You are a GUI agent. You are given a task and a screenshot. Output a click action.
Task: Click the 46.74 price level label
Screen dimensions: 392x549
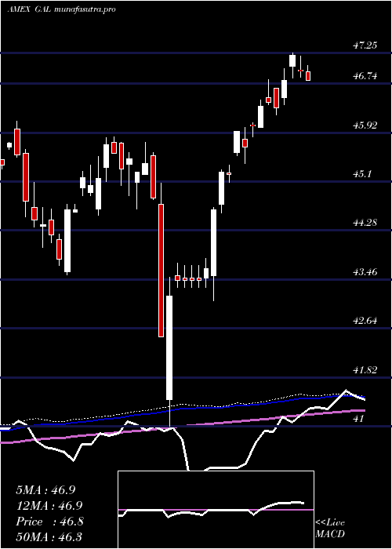coord(365,75)
